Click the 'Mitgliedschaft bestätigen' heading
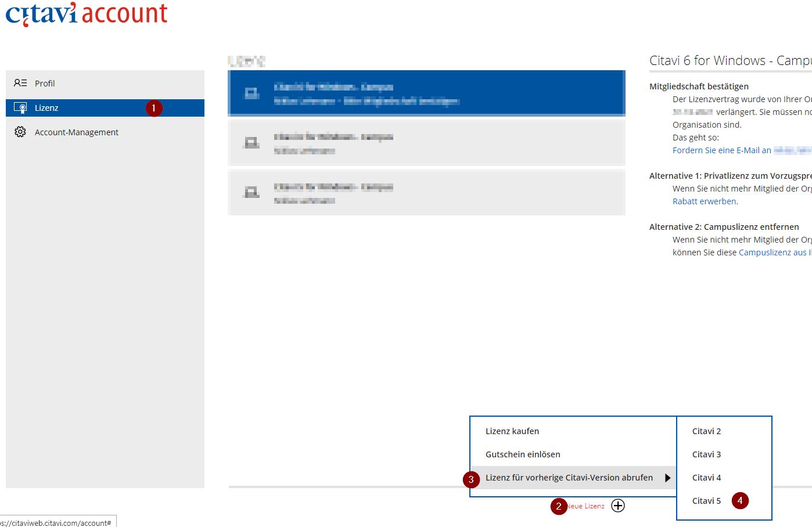This screenshot has height=527, width=812. (699, 86)
